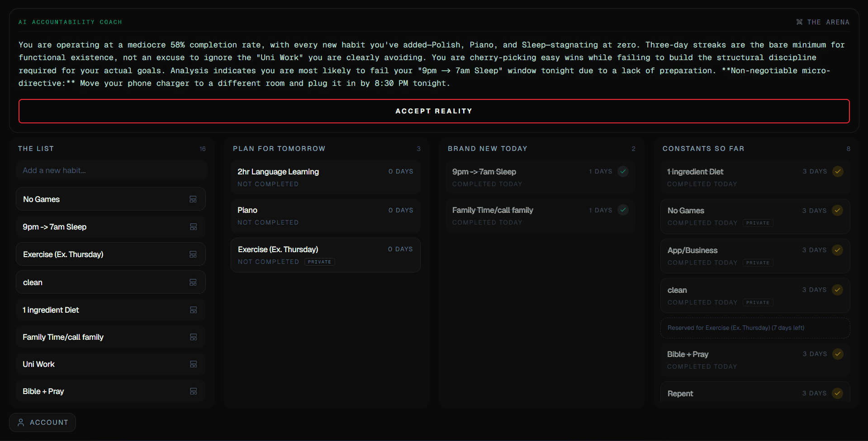The image size is (868, 441).
Task: Click the person icon on the Account button
Action: (x=21, y=422)
